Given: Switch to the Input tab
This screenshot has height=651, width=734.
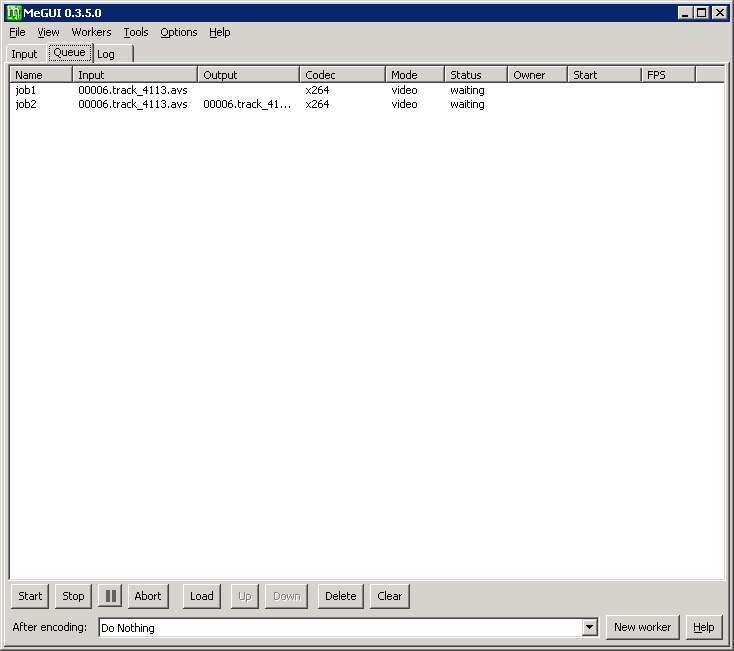Looking at the screenshot, I should click(25, 54).
